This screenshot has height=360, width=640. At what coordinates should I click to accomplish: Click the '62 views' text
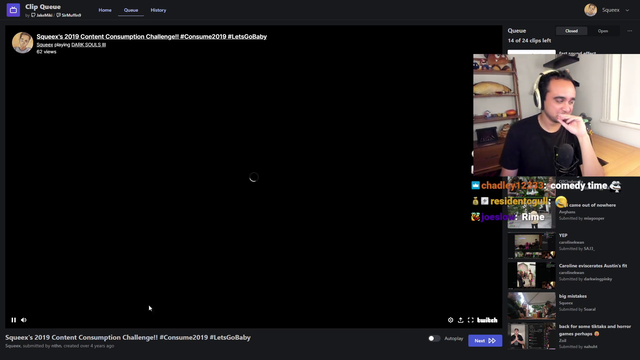click(46, 52)
